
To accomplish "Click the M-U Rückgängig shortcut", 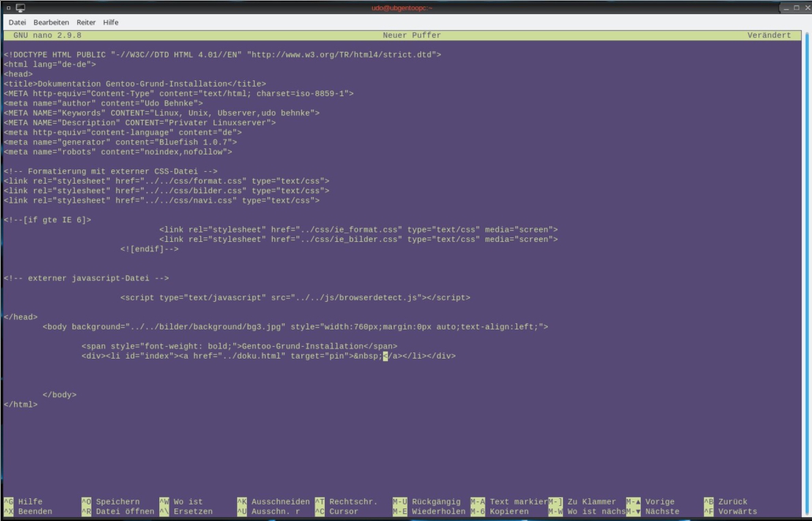I will point(426,501).
